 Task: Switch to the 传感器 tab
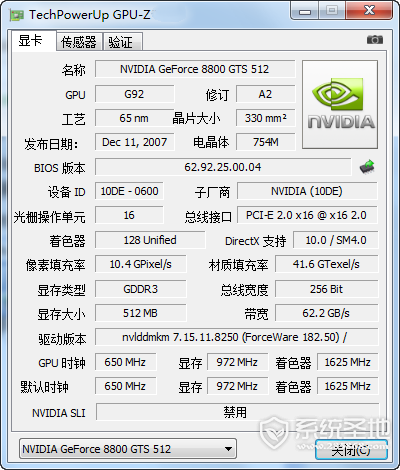pyautogui.click(x=79, y=42)
